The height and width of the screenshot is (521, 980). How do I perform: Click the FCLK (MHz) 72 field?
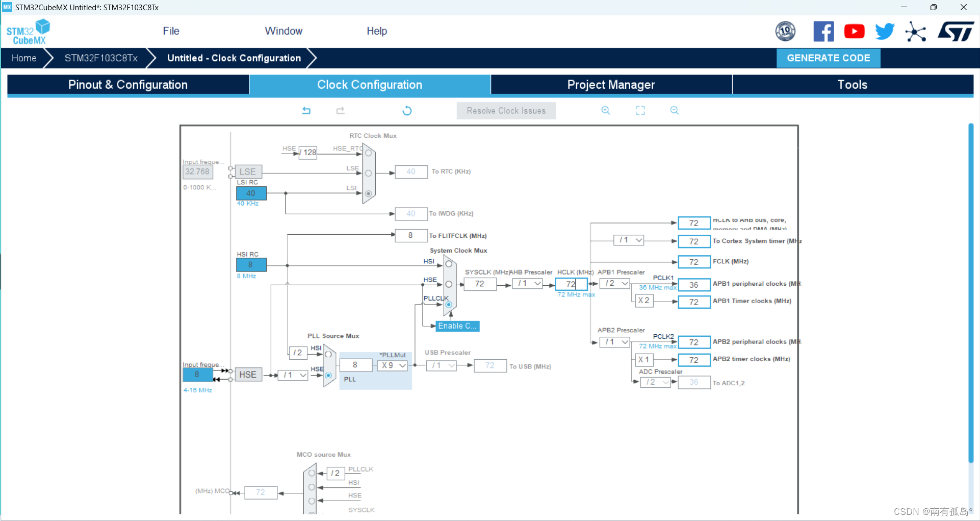tap(694, 262)
